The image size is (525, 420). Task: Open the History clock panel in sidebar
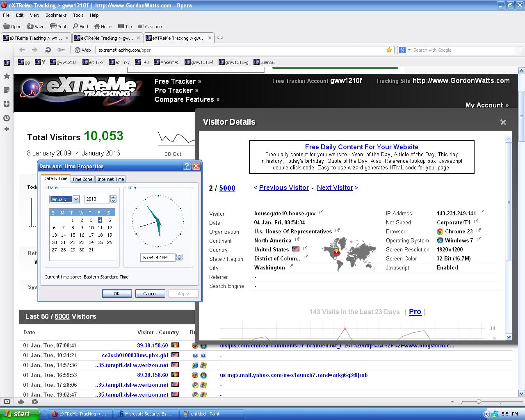pos(7,118)
